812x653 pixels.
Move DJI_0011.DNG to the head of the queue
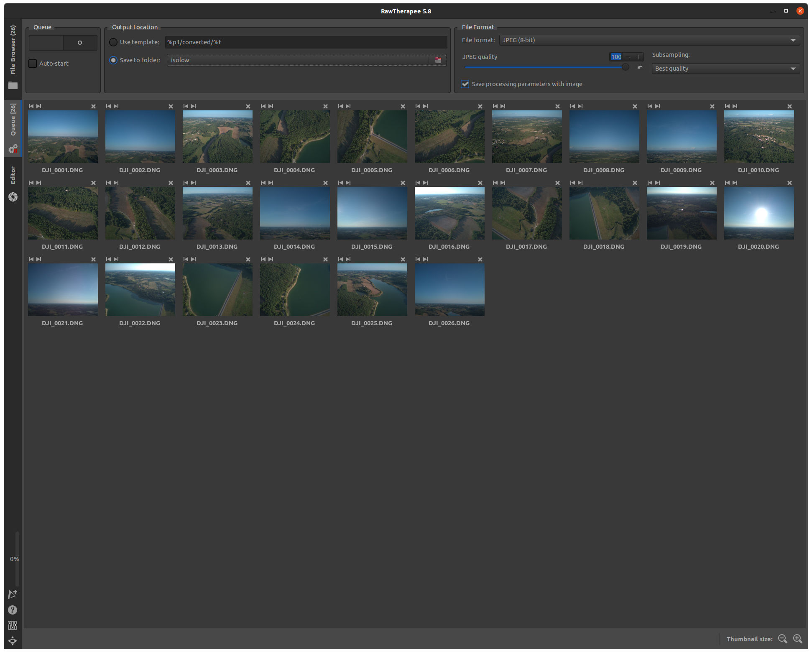tap(31, 183)
